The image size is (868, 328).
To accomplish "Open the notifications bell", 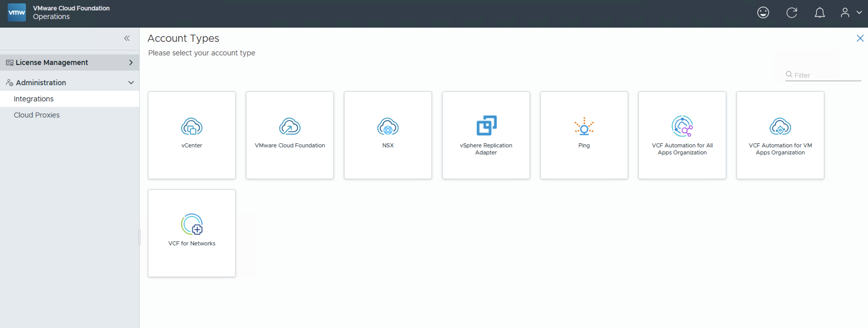I will pyautogui.click(x=819, y=13).
